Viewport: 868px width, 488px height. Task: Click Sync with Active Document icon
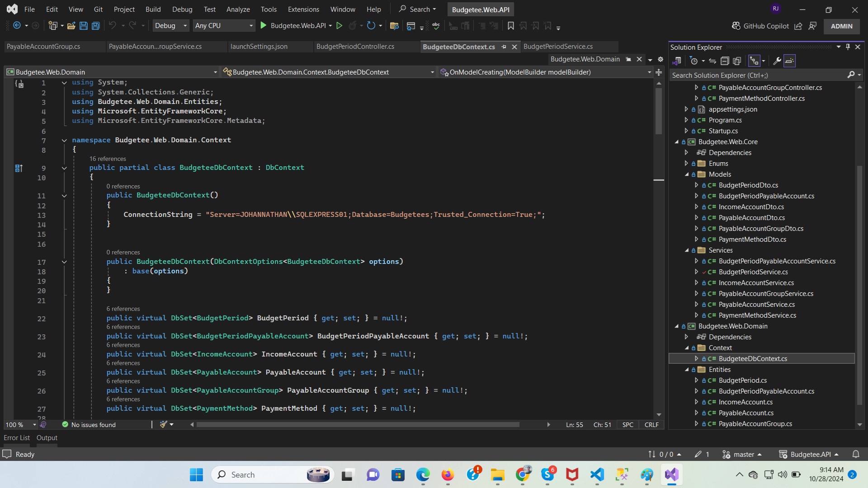[x=712, y=61]
